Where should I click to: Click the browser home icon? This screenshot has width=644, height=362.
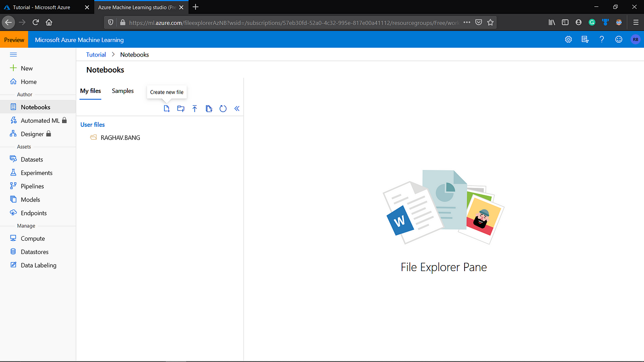click(x=49, y=22)
